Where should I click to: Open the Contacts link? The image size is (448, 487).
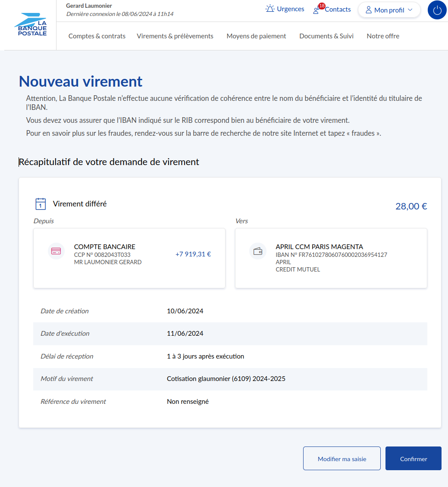click(x=338, y=9)
